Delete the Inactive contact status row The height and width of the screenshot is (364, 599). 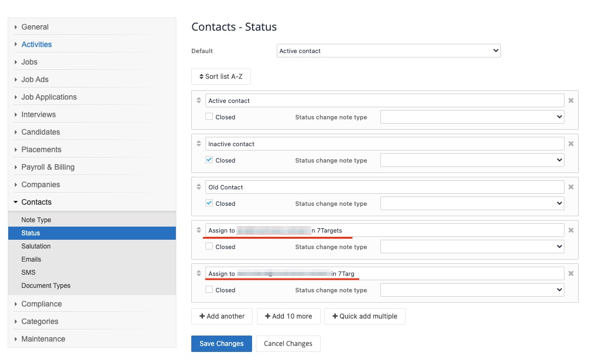(x=571, y=144)
